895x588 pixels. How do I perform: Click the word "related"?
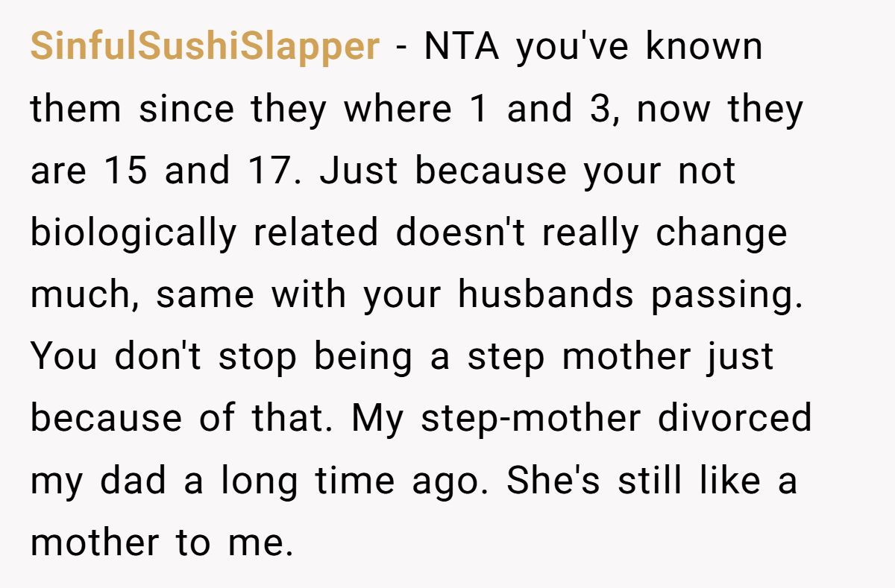pyautogui.click(x=315, y=233)
